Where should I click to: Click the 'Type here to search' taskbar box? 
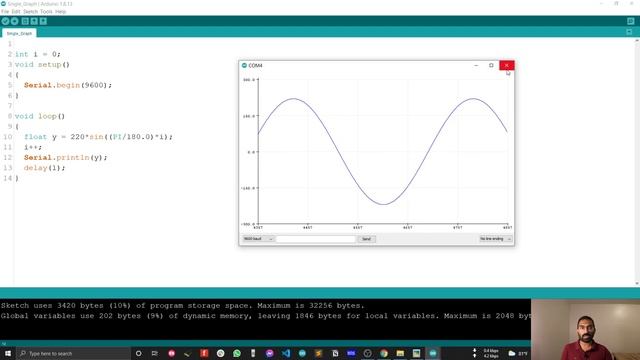73,353
